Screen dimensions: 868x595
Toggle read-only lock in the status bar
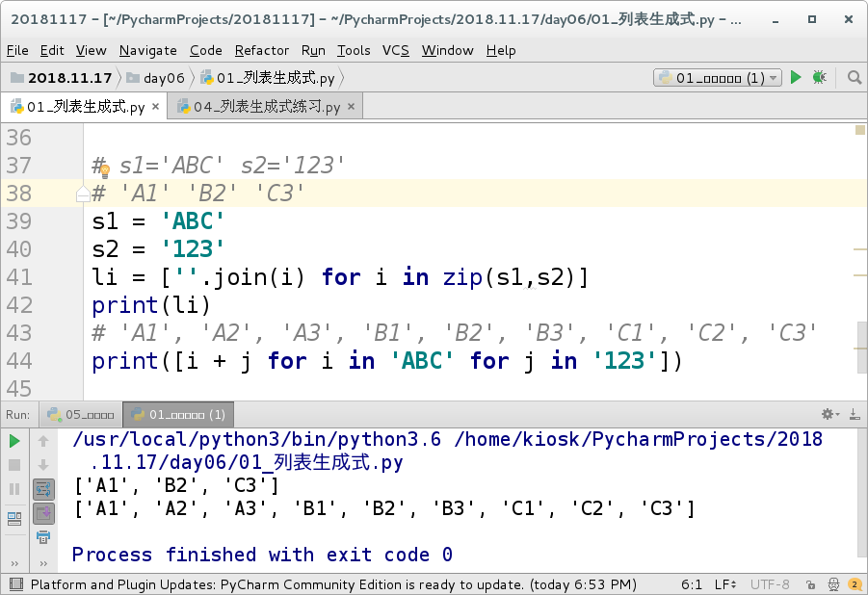point(809,583)
